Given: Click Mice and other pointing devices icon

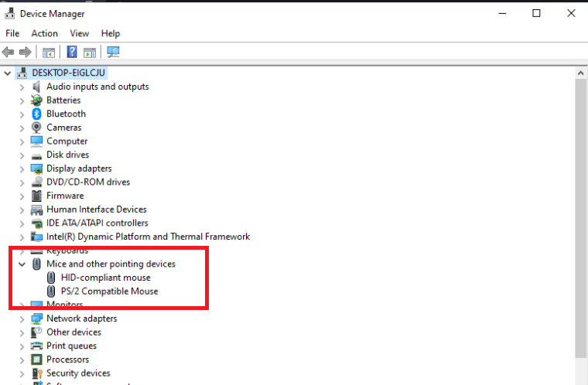Looking at the screenshot, I should 36,264.
